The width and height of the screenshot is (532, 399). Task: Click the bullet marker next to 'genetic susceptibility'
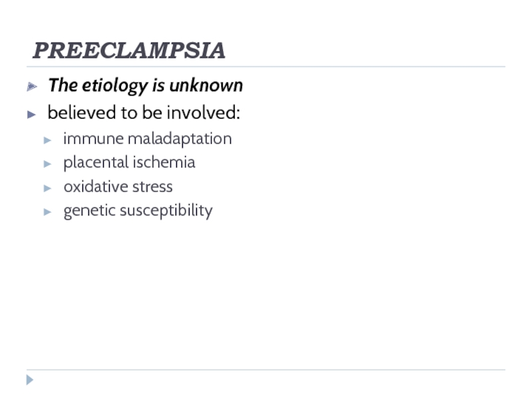[47, 211]
